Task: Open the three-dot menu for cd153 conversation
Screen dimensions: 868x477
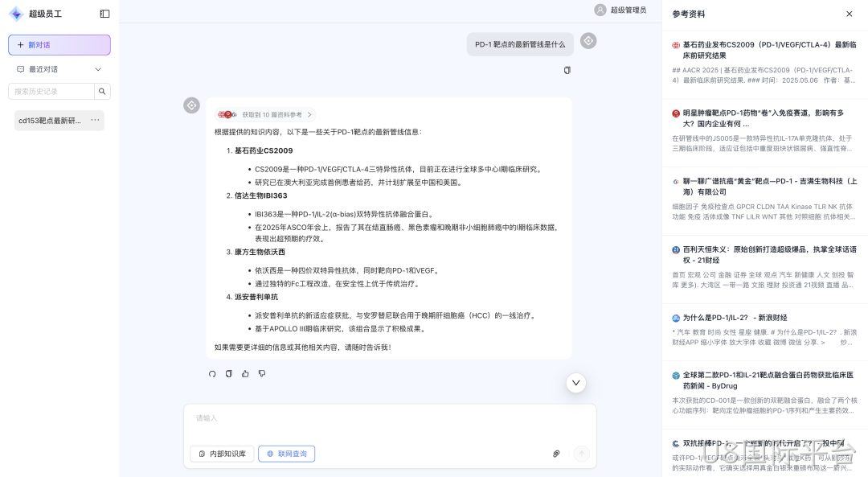Action: pyautogui.click(x=95, y=120)
